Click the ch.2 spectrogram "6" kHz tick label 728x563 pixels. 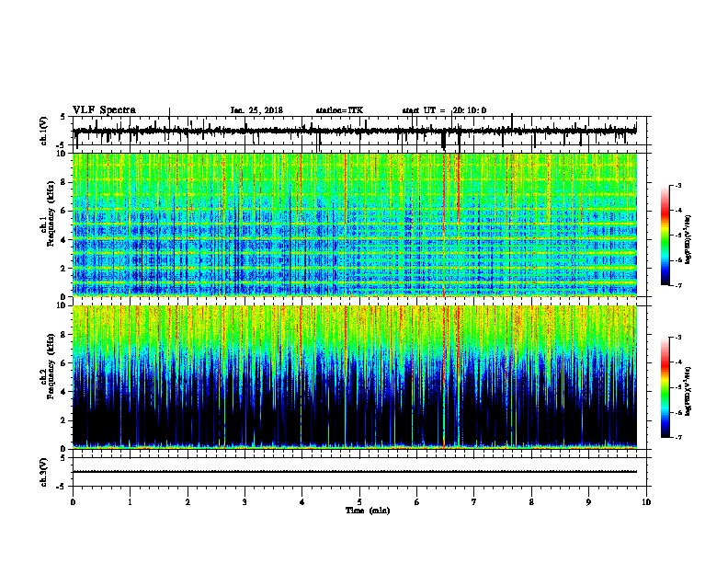point(64,363)
